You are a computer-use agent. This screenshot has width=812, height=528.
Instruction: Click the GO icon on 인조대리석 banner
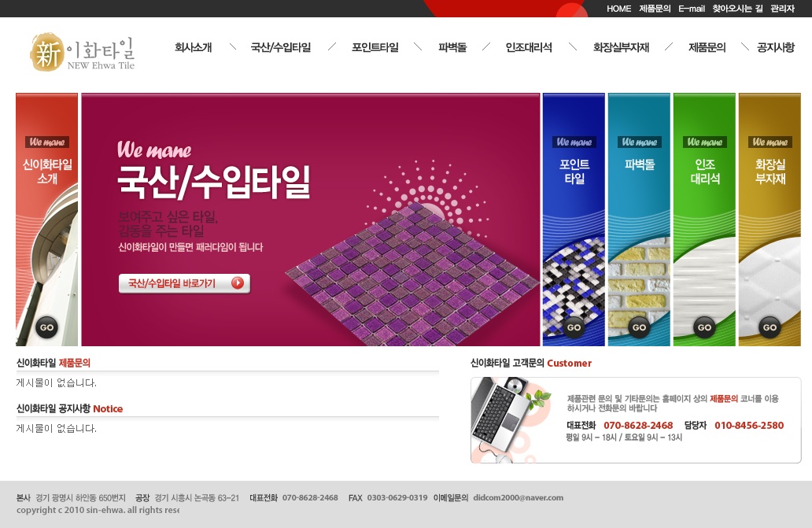704,327
